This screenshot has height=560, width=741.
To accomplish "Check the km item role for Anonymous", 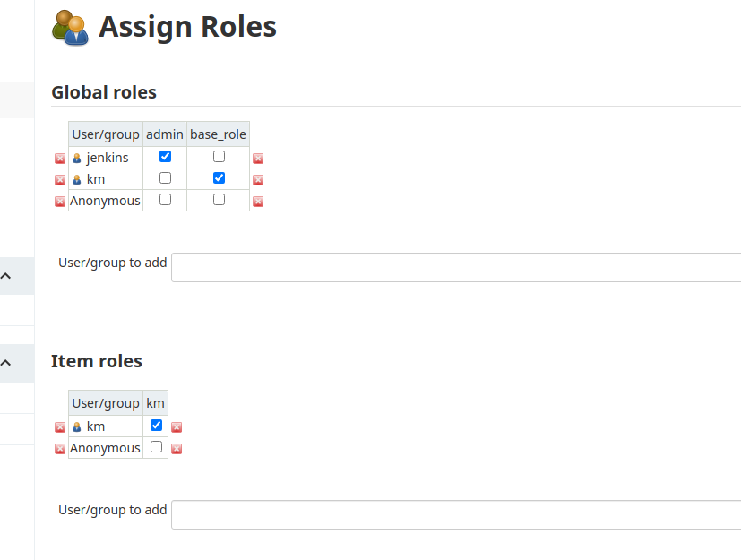I will click(x=157, y=446).
